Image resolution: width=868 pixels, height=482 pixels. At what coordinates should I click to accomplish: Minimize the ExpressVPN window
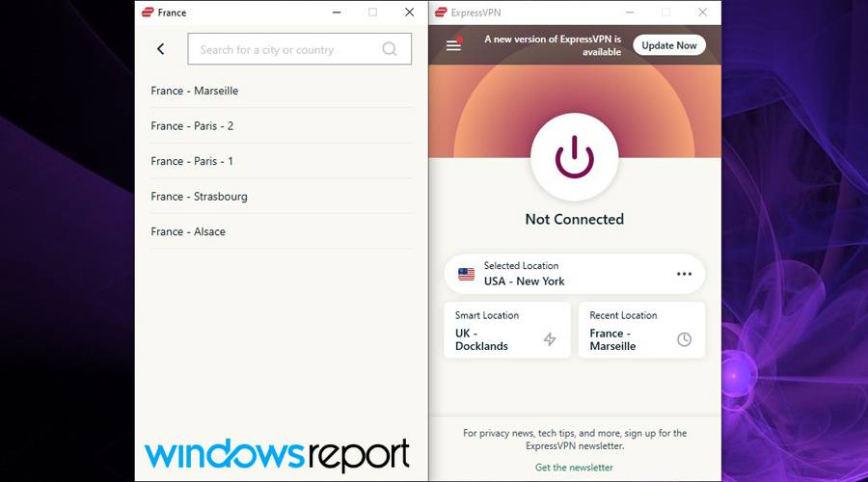click(x=630, y=13)
